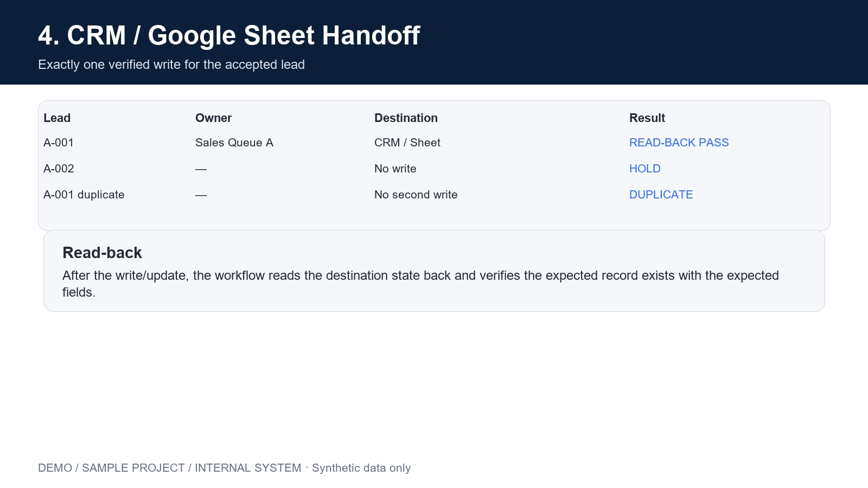Select the DUPLICATE result link
The image size is (868, 488).
(x=661, y=195)
